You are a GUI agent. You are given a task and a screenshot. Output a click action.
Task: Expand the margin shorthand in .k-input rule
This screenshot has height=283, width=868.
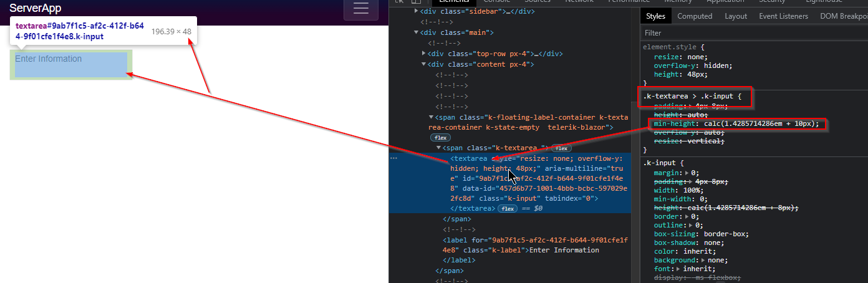pyautogui.click(x=687, y=173)
